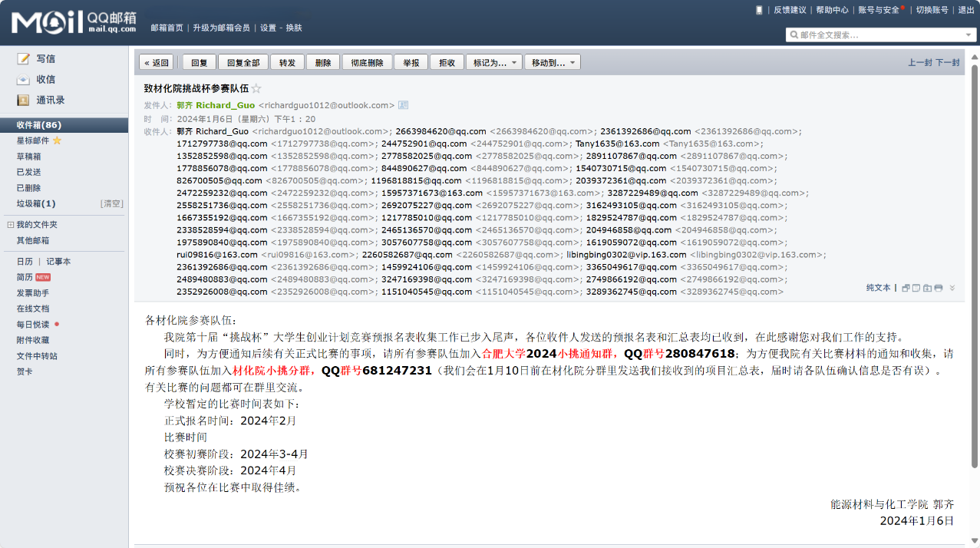This screenshot has width=980, height=548.
Task: Open the 垃圾箱 folder
Action: coord(35,203)
